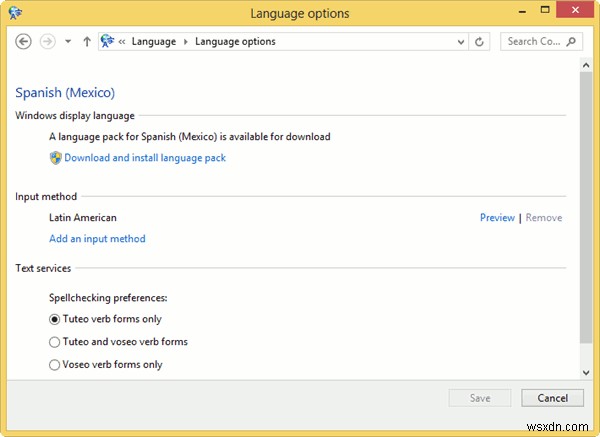
Task: Close the Language options window
Action: click(575, 10)
